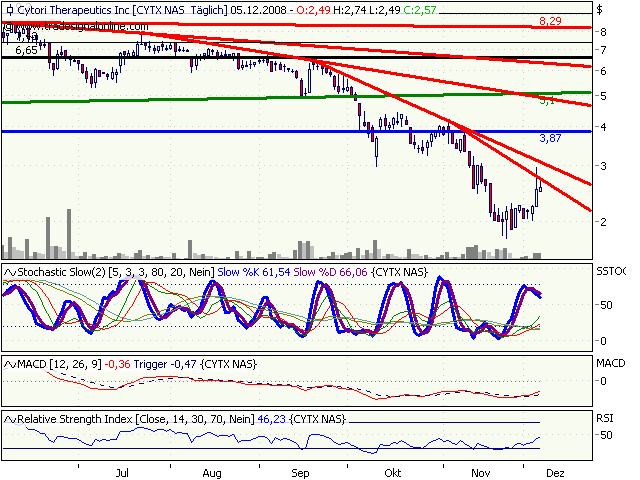The width and height of the screenshot is (640, 480).
Task: Click the Relative Strength Index parameters text
Action: tap(136, 419)
